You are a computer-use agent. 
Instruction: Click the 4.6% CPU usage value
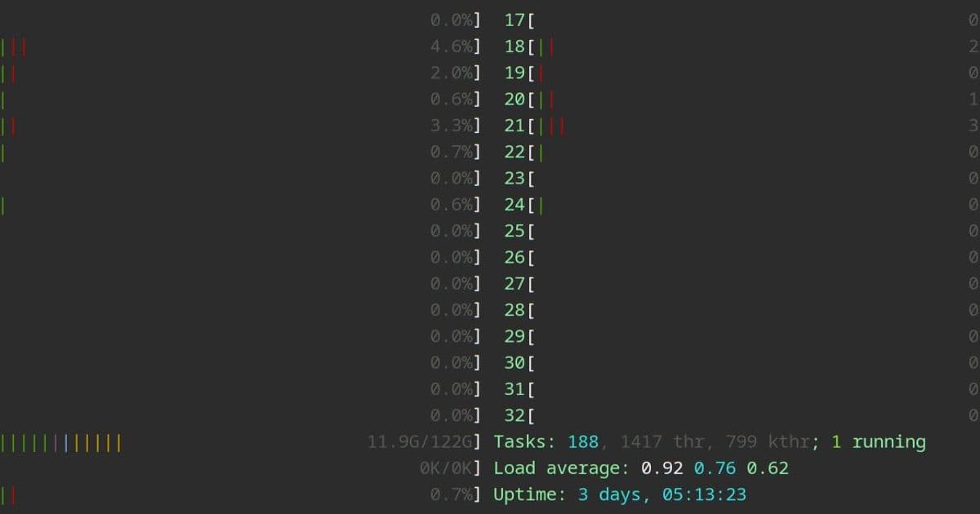point(452,47)
